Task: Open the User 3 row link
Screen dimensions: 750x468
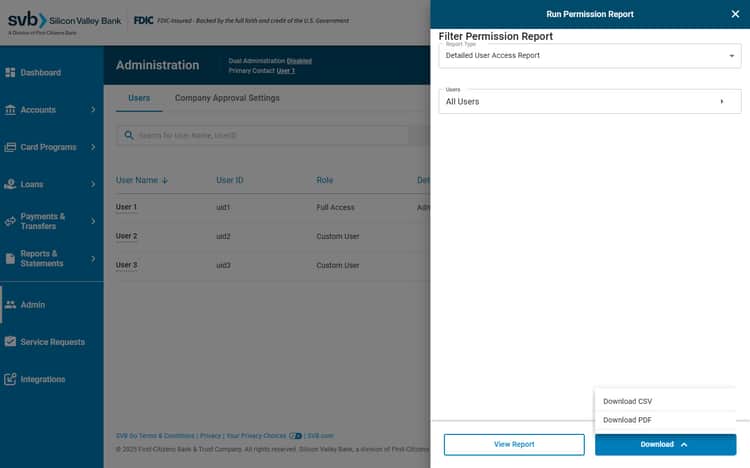Action: click(126, 265)
